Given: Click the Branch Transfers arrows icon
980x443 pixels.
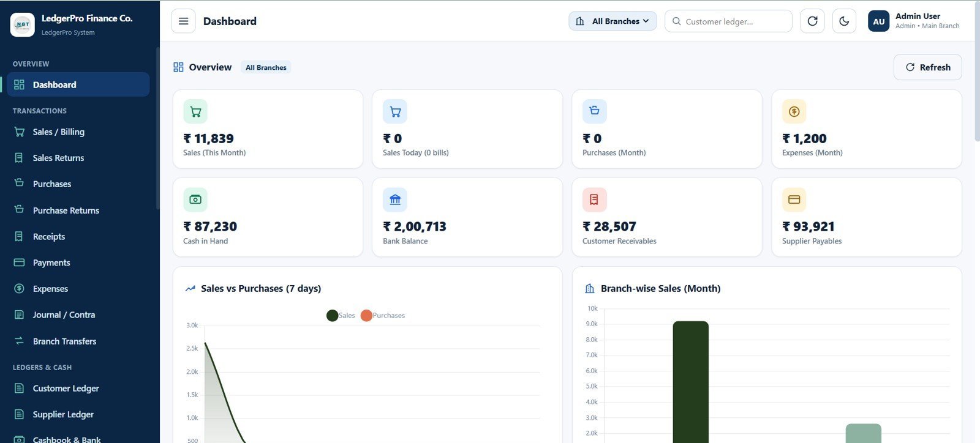Looking at the screenshot, I should (19, 341).
